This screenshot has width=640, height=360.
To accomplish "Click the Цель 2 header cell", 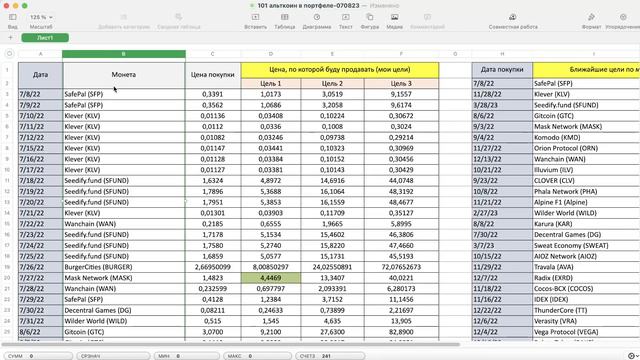I will click(332, 83).
